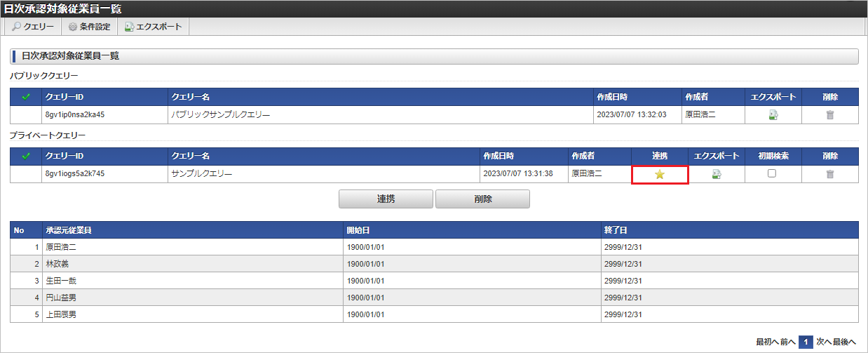Click green check header in public query table

[26, 96]
